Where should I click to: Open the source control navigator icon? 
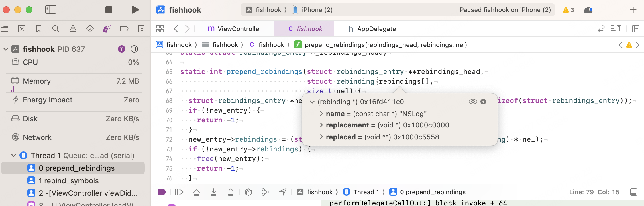point(22,29)
